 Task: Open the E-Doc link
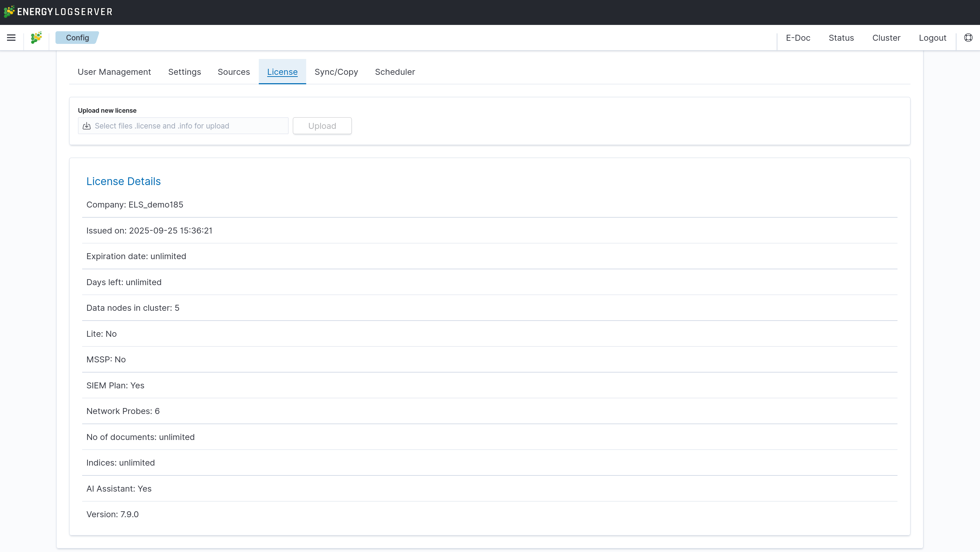coord(798,38)
